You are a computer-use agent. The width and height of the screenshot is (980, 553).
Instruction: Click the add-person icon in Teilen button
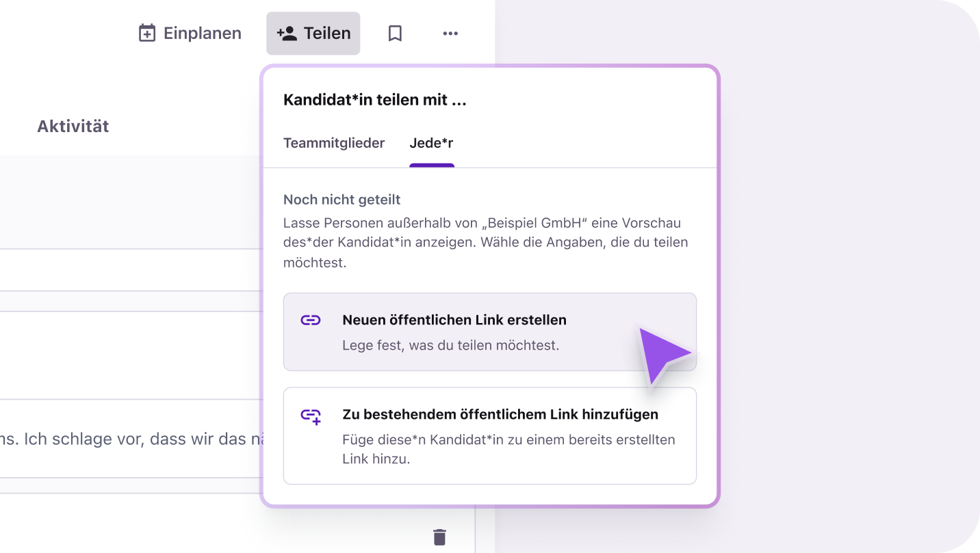(287, 34)
